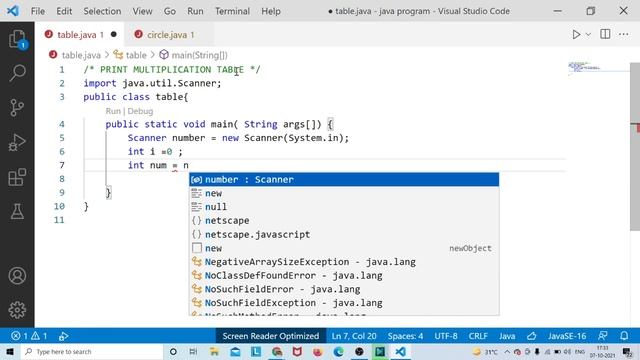Change indentation via 'Spaces: 4'
The width and height of the screenshot is (640, 360).
point(405,336)
